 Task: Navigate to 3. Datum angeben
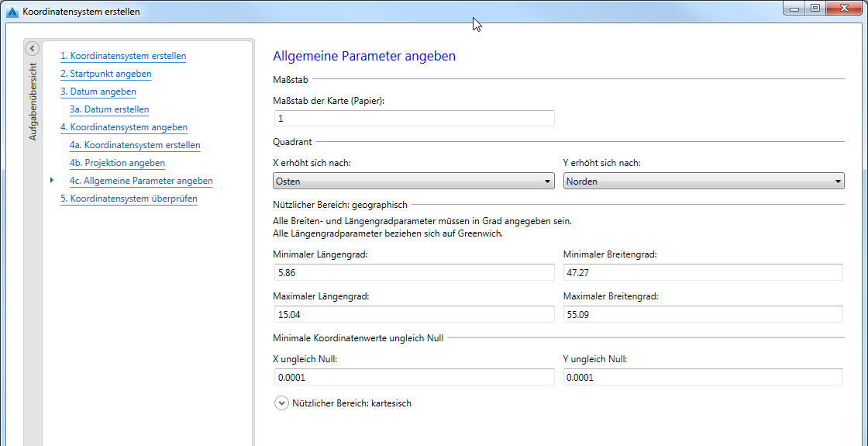tap(98, 92)
